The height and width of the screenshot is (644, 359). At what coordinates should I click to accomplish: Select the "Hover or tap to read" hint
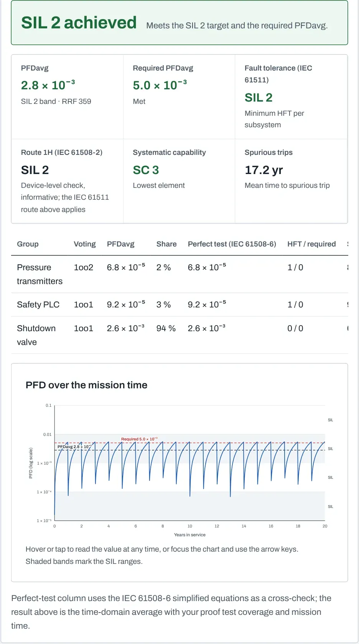tap(162, 555)
